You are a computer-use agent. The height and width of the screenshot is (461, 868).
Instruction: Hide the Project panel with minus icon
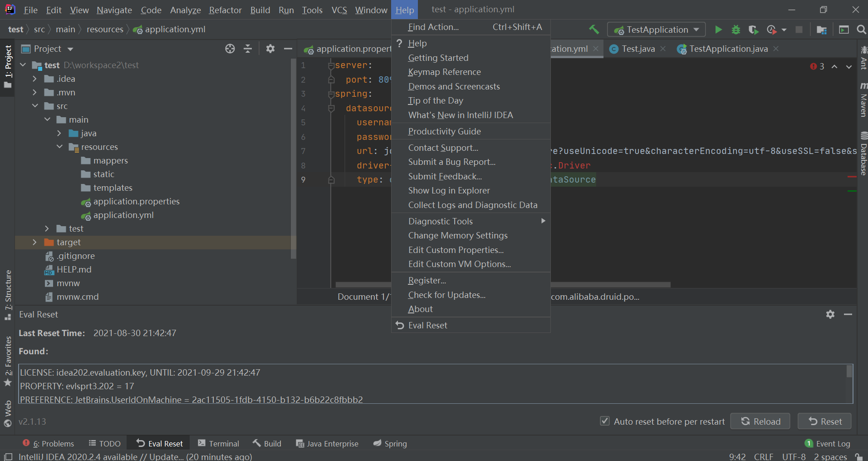click(288, 49)
